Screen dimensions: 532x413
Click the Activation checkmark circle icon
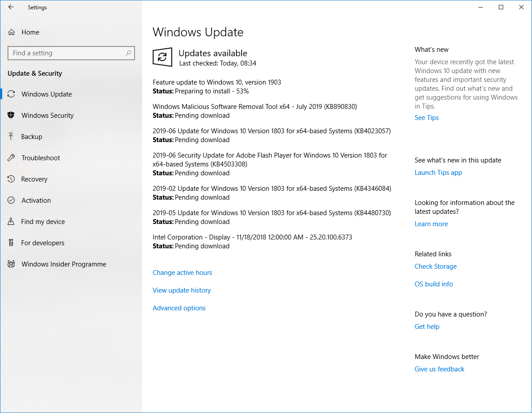click(x=12, y=200)
